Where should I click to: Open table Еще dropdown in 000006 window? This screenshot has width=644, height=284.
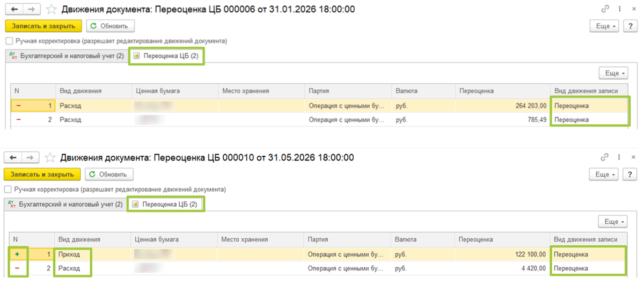coord(614,73)
